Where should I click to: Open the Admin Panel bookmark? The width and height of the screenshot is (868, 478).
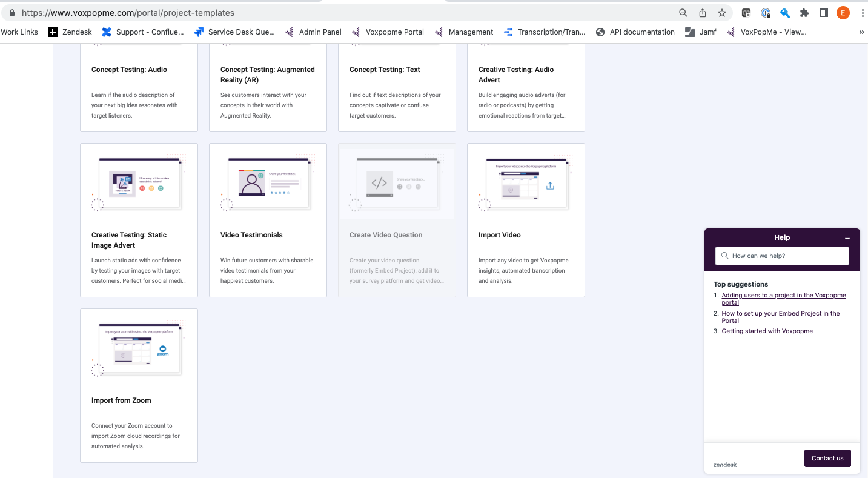(313, 32)
